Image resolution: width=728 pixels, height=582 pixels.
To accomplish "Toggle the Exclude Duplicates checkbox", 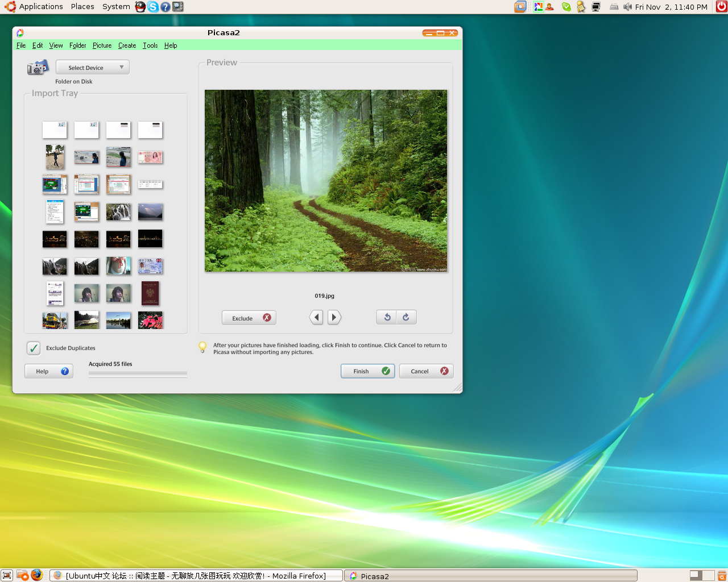I will [34, 348].
